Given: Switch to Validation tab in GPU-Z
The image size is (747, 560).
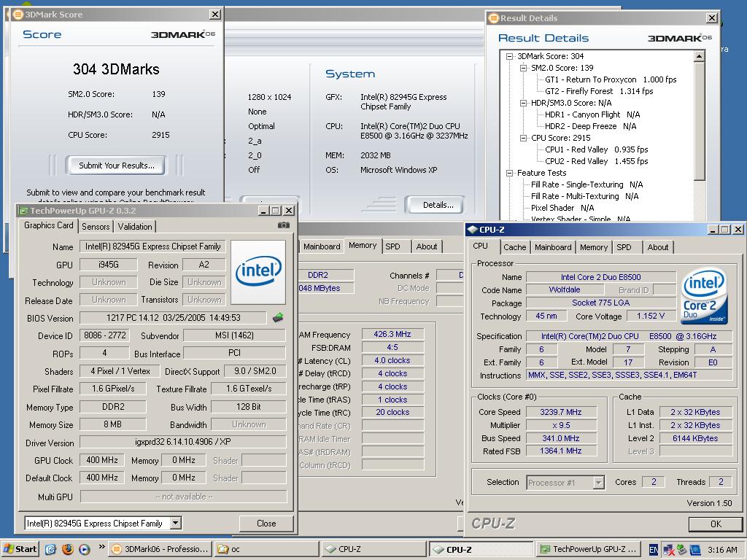Looking at the screenshot, I should [135, 227].
